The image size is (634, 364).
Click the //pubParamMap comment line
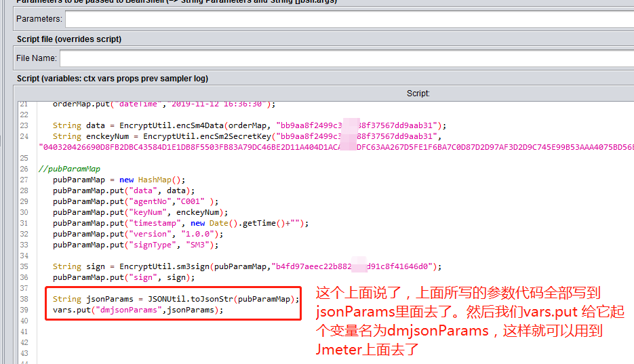[69, 169]
